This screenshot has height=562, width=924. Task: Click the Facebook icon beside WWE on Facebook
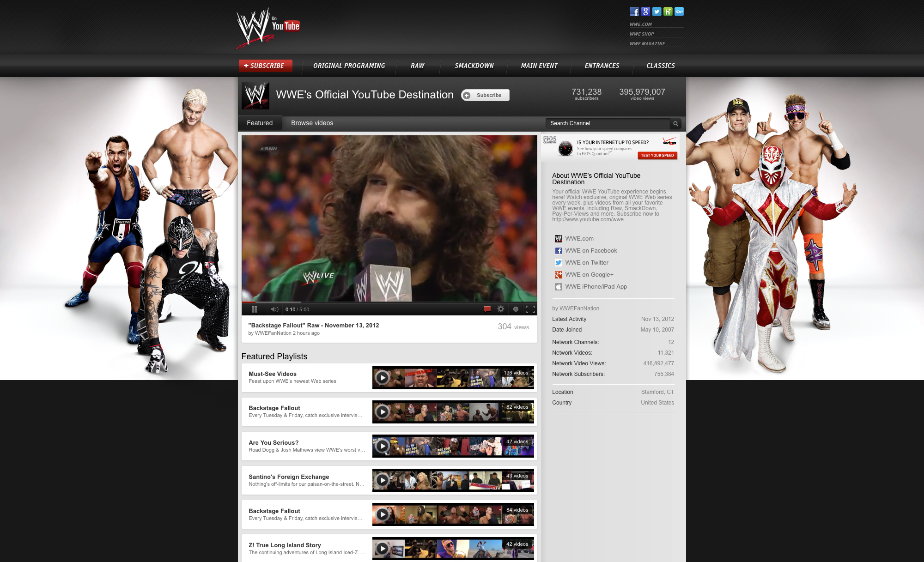558,251
